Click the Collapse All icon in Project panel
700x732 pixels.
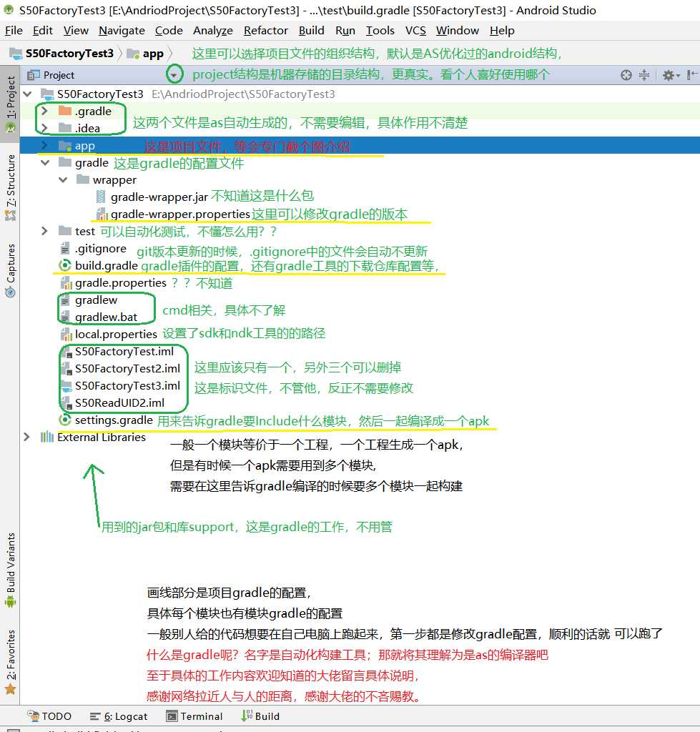tap(644, 75)
